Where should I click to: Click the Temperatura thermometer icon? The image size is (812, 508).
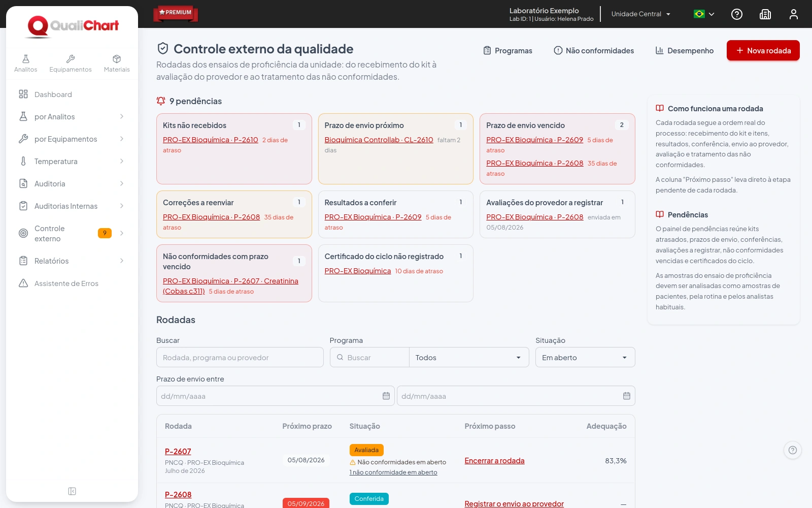(23, 161)
